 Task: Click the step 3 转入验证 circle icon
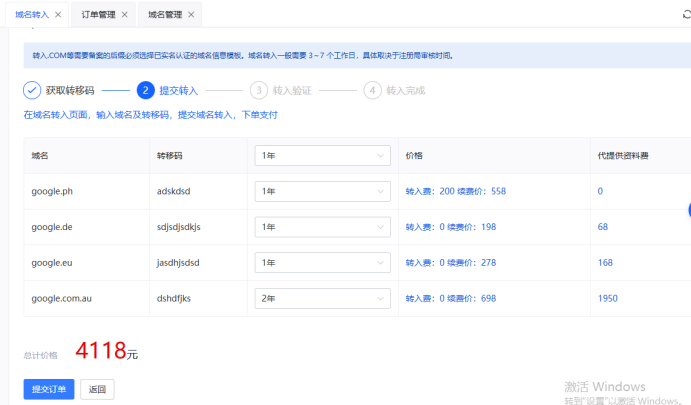(x=259, y=90)
